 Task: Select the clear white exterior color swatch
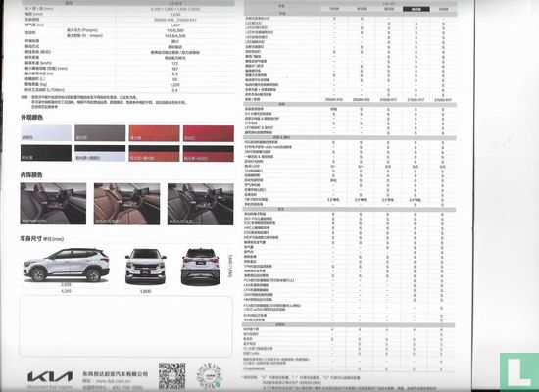tap(46, 133)
